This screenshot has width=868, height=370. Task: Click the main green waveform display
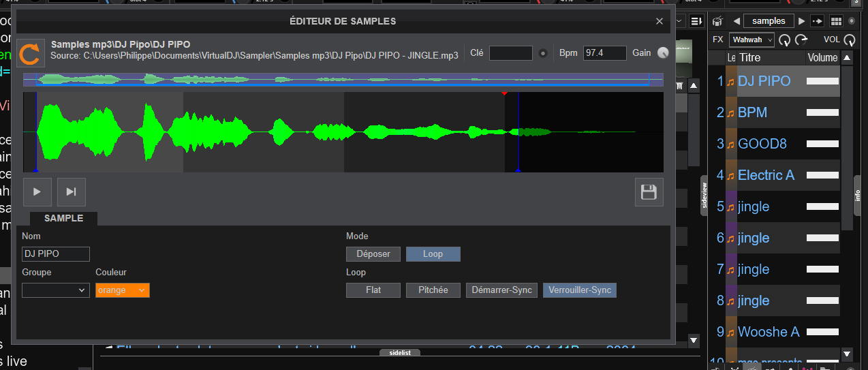coord(343,132)
